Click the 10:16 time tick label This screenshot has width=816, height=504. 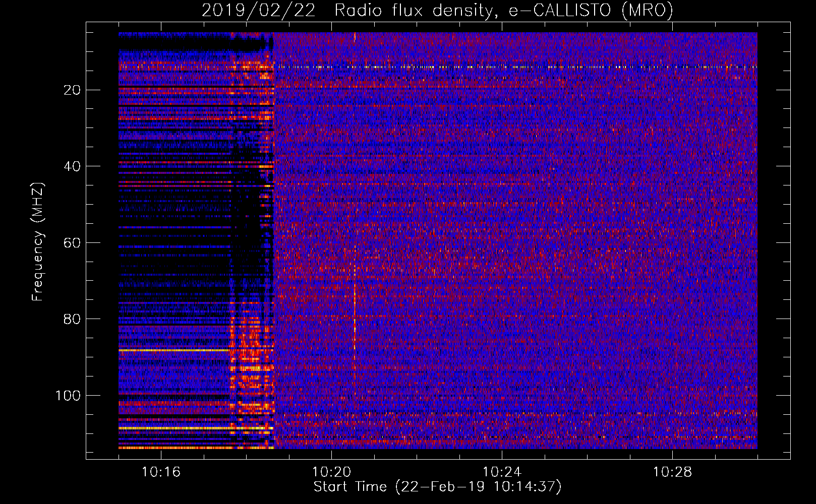pos(161,472)
